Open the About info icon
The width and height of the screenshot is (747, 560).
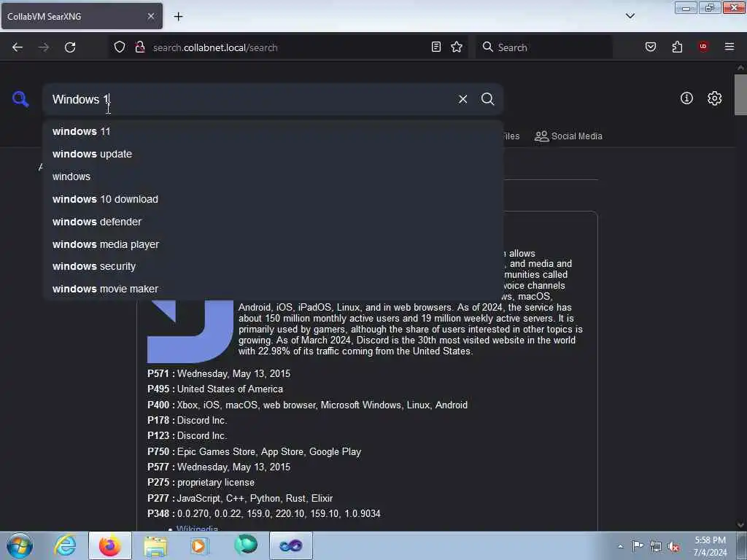point(686,98)
